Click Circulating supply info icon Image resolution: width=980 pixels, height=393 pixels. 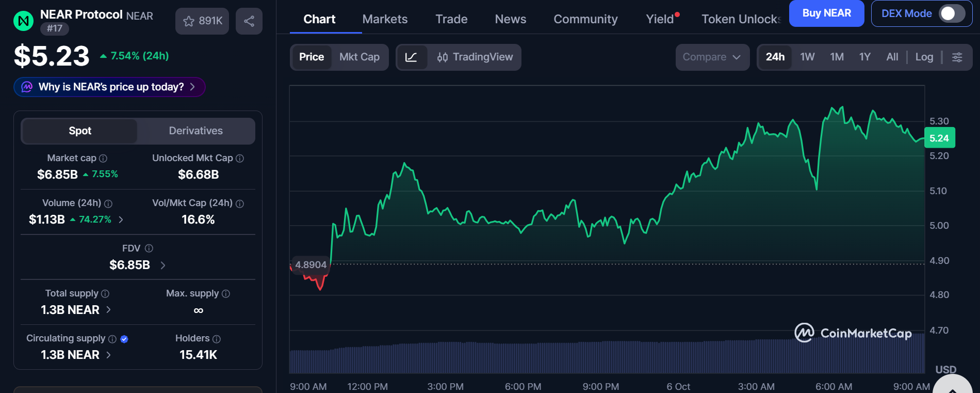coord(112,339)
